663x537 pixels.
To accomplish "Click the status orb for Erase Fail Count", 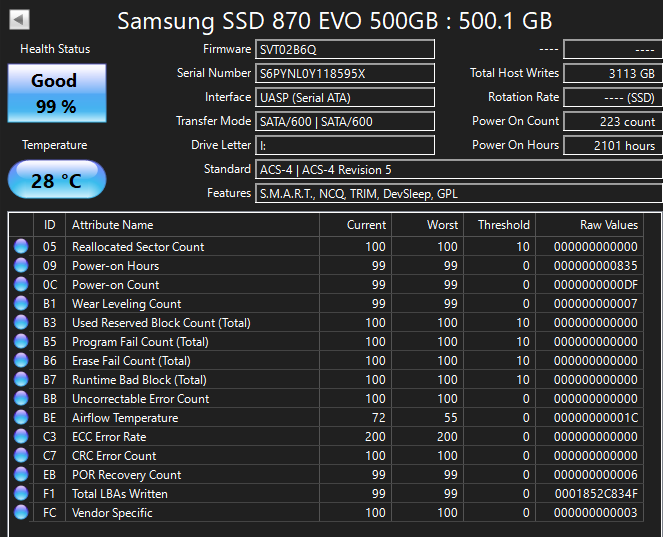I will (x=21, y=360).
